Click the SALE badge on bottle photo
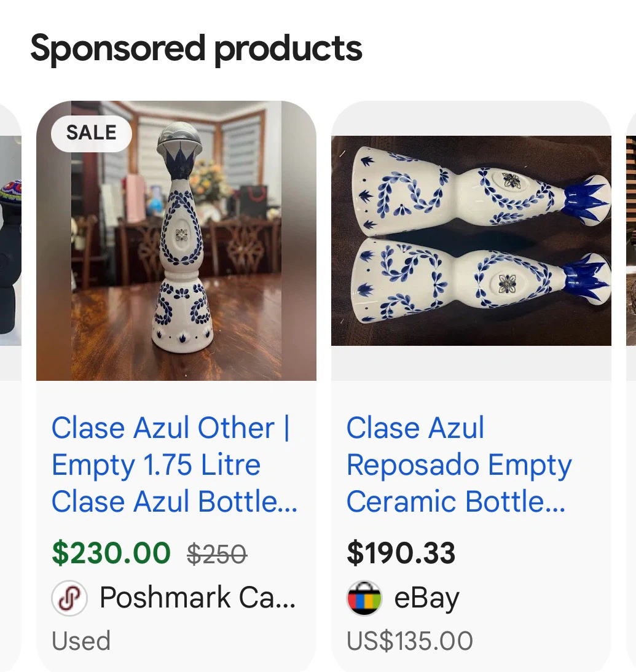 tap(92, 133)
